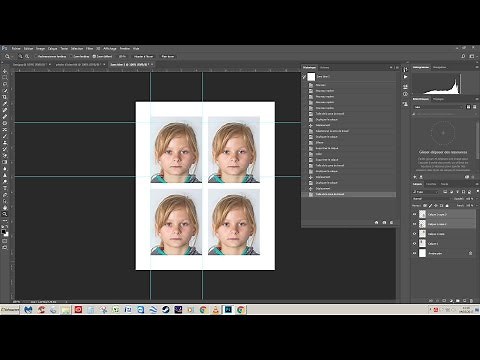Click the Windows Démarrer start button

coord(10,310)
